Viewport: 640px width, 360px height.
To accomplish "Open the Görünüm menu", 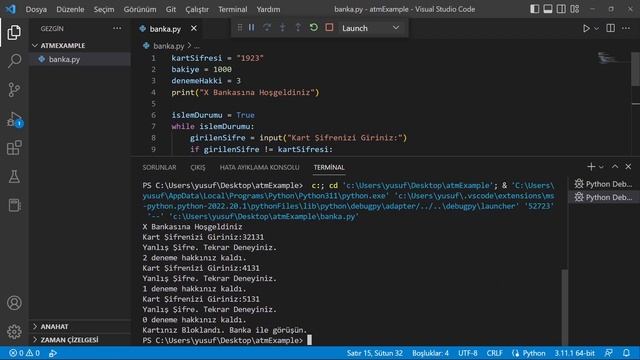I will 140,9.
